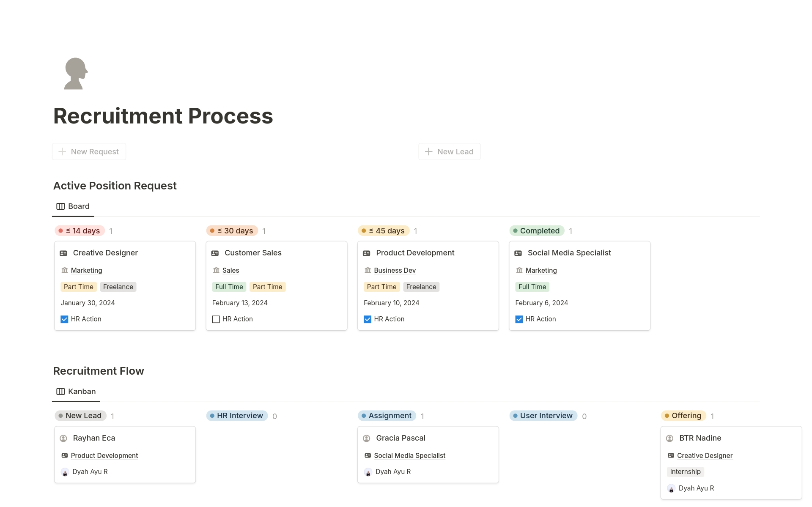812x507 pixels.
Task: Click Dyah Ayu R avatar on Gracia Pascal card
Action: point(368,472)
